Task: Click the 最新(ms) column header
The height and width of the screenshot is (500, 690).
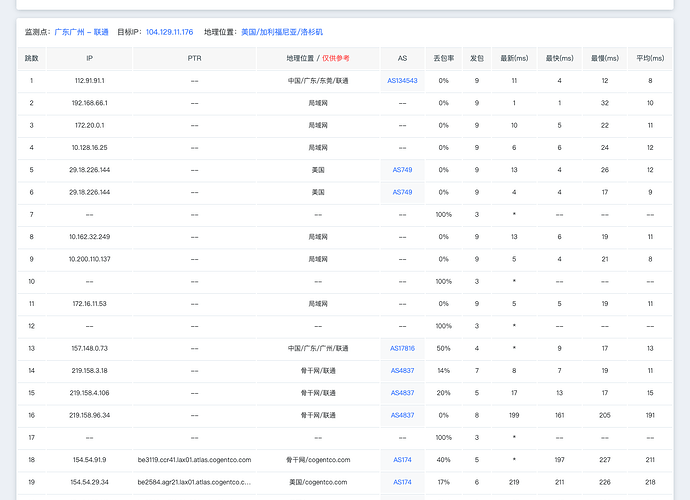Action: tap(514, 58)
